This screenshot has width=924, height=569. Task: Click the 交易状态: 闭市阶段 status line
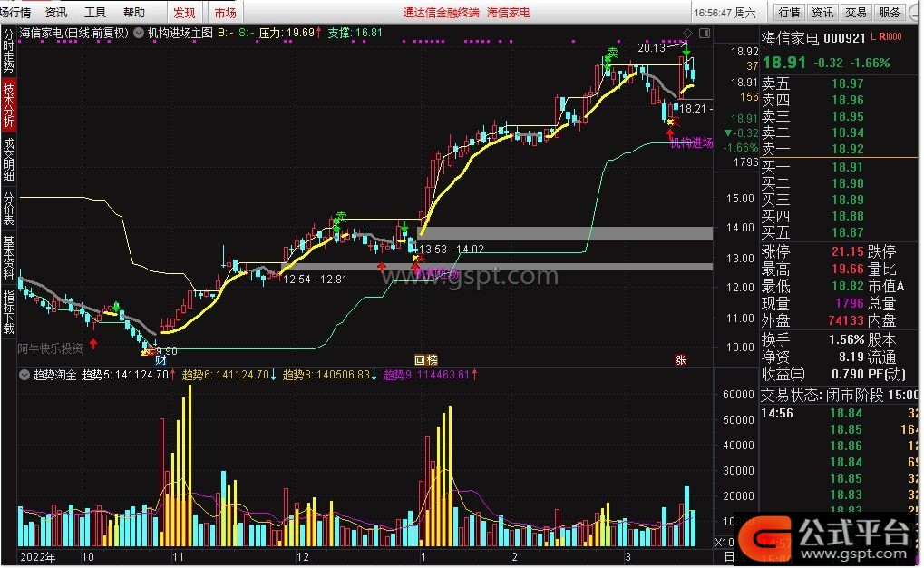click(839, 395)
